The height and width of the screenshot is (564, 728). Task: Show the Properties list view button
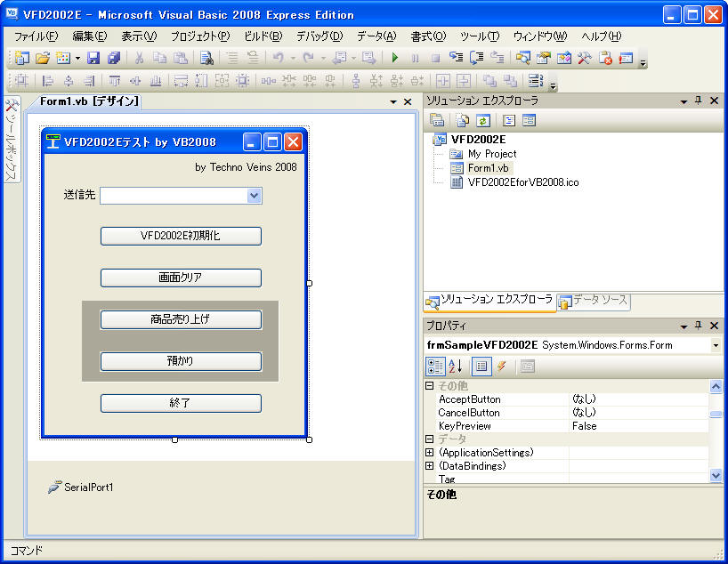point(481,367)
